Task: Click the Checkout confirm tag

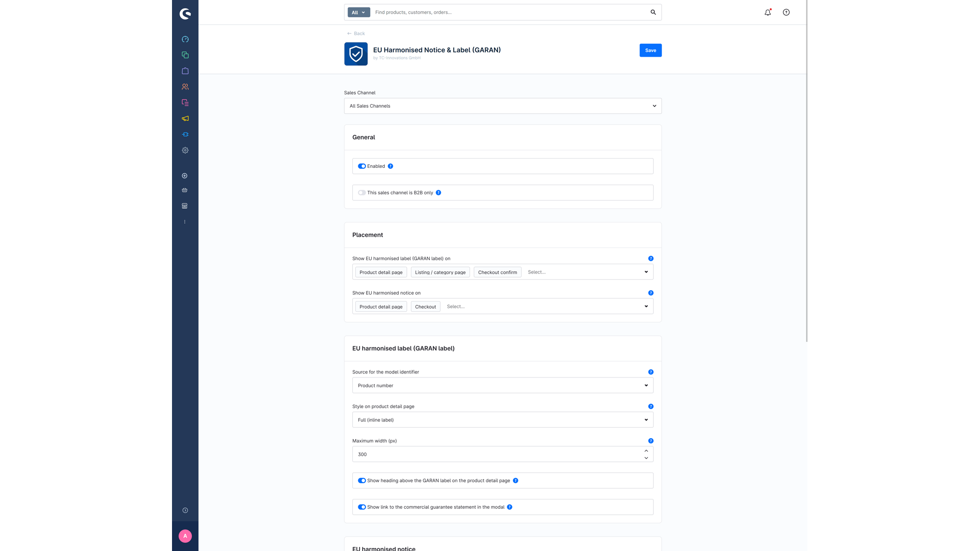Action: [498, 272]
